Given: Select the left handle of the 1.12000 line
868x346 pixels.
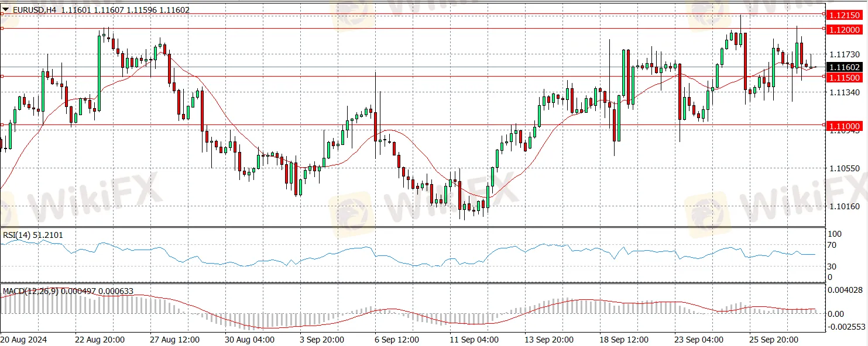Looking at the screenshot, I should (2, 28).
